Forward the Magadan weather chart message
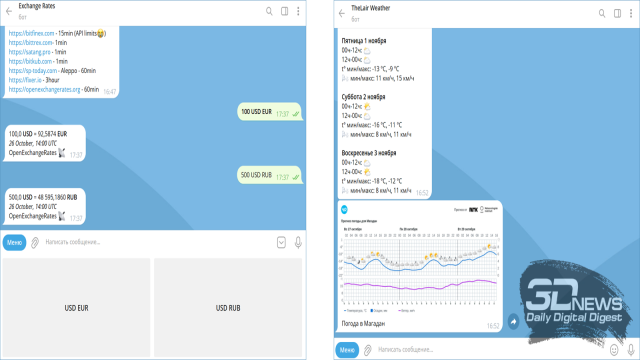 [x=513, y=322]
